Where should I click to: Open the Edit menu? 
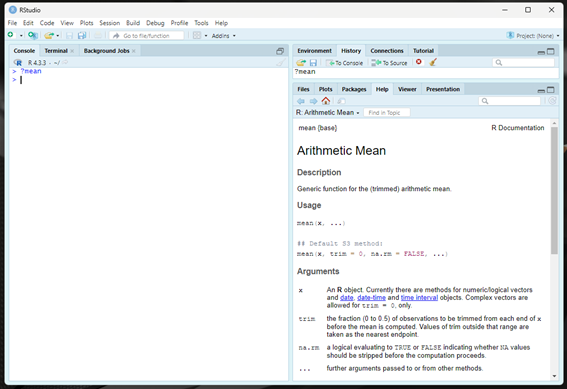click(28, 23)
